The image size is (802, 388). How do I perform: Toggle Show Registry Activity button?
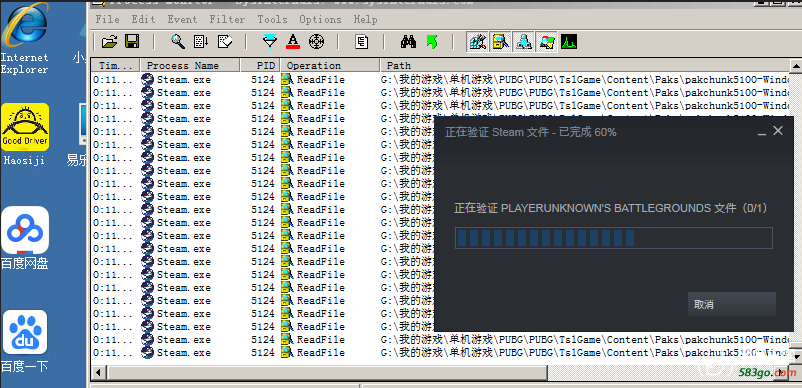478,42
